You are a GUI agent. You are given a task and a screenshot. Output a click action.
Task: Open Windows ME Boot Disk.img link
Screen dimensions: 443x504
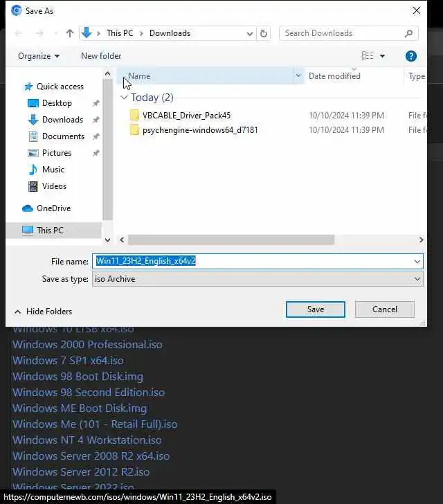point(80,408)
